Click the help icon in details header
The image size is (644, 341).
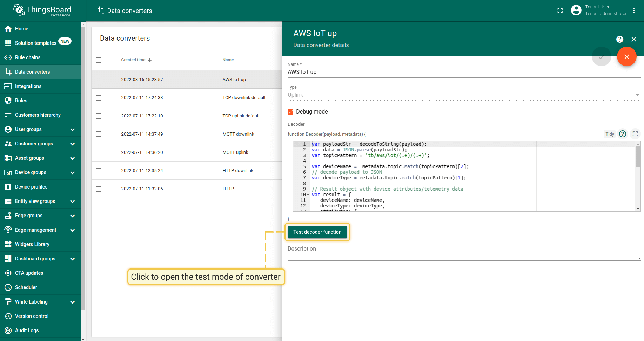(620, 39)
